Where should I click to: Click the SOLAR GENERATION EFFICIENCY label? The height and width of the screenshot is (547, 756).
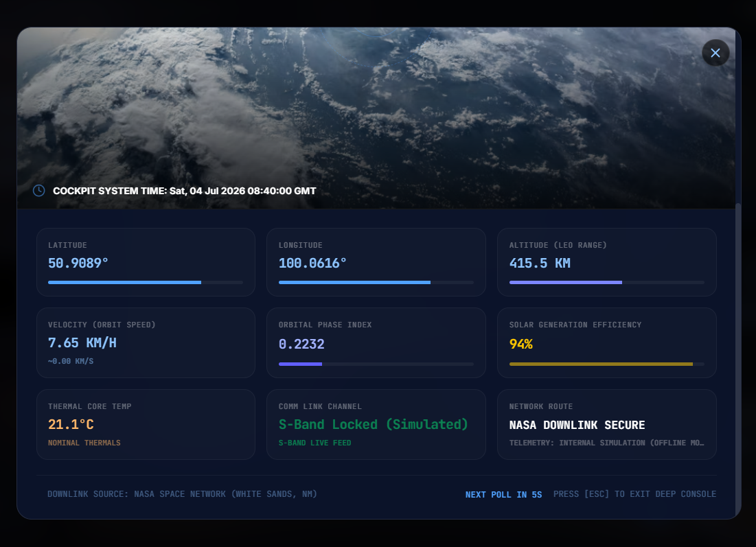[x=575, y=325]
